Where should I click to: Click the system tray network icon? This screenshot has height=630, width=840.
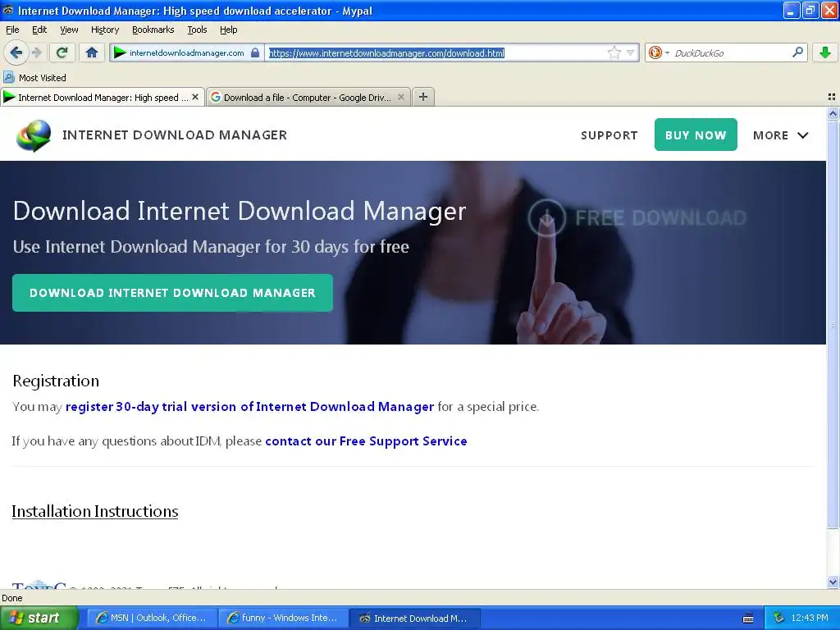(778, 618)
